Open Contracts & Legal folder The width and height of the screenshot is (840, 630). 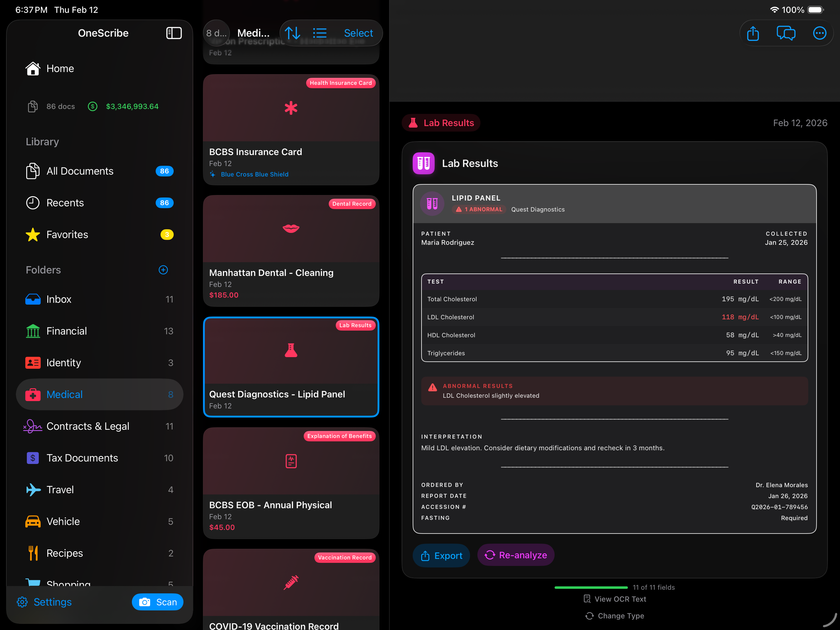pyautogui.click(x=100, y=426)
